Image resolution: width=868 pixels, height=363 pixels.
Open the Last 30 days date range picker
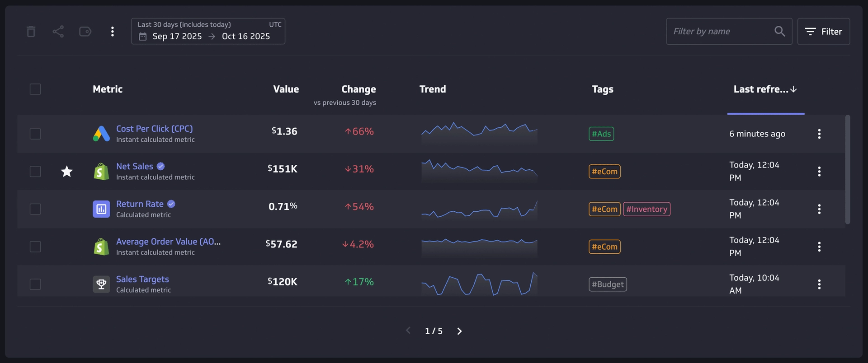pyautogui.click(x=208, y=31)
